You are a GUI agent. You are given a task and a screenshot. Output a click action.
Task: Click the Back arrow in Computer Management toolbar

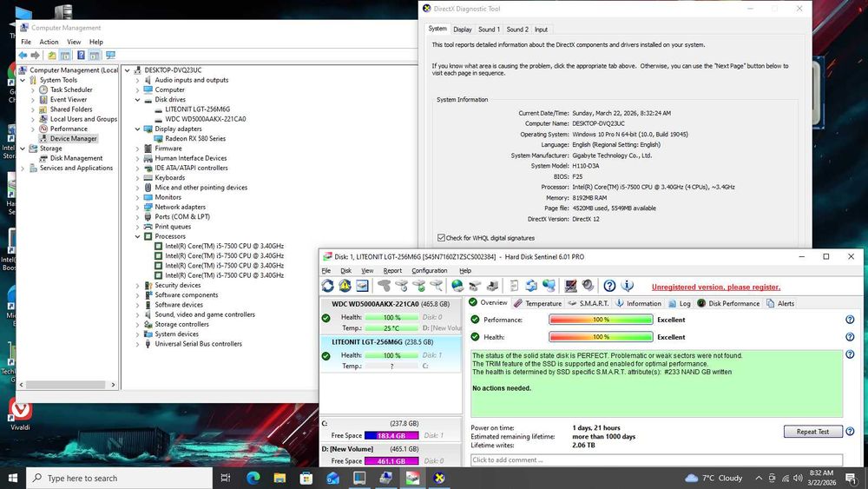(x=23, y=55)
